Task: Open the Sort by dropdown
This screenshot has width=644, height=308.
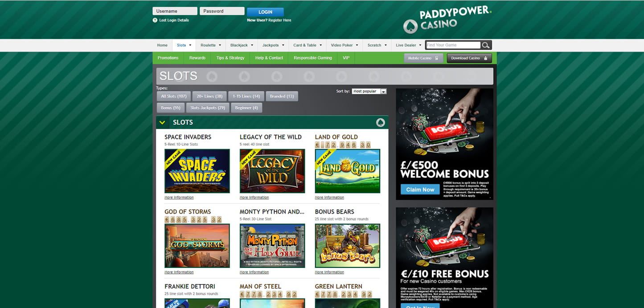Action: [x=369, y=91]
